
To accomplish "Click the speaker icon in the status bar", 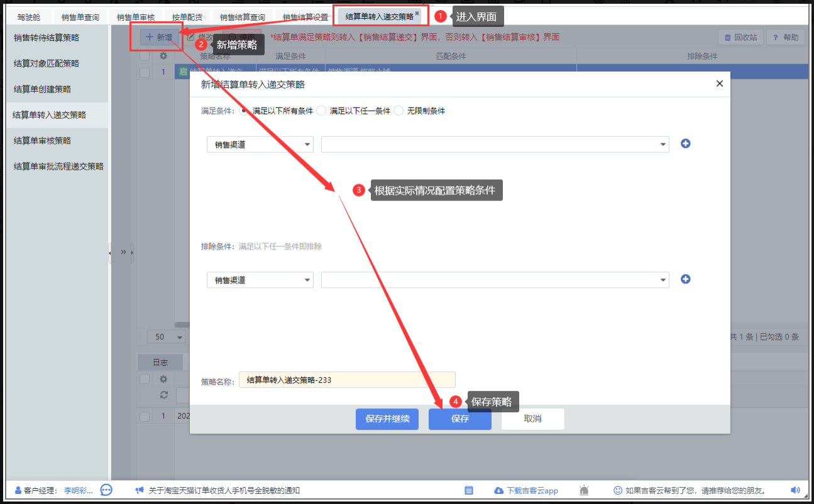I will [x=795, y=490].
